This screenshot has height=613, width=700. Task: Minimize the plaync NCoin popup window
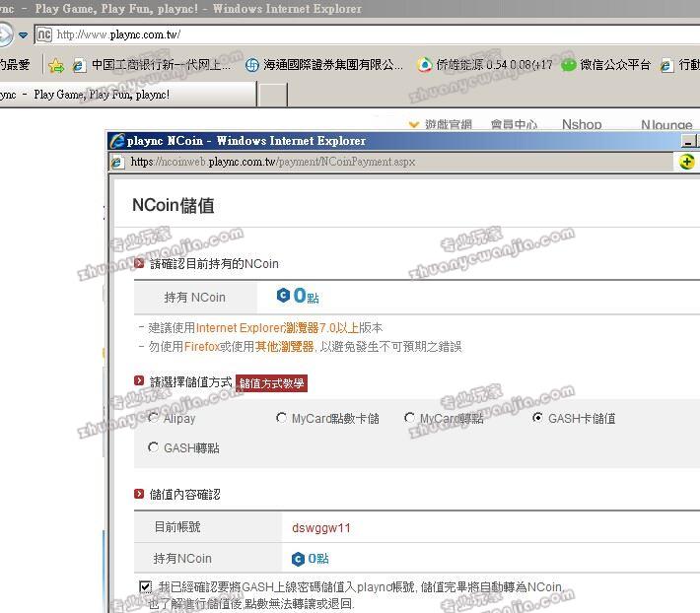[x=688, y=141]
